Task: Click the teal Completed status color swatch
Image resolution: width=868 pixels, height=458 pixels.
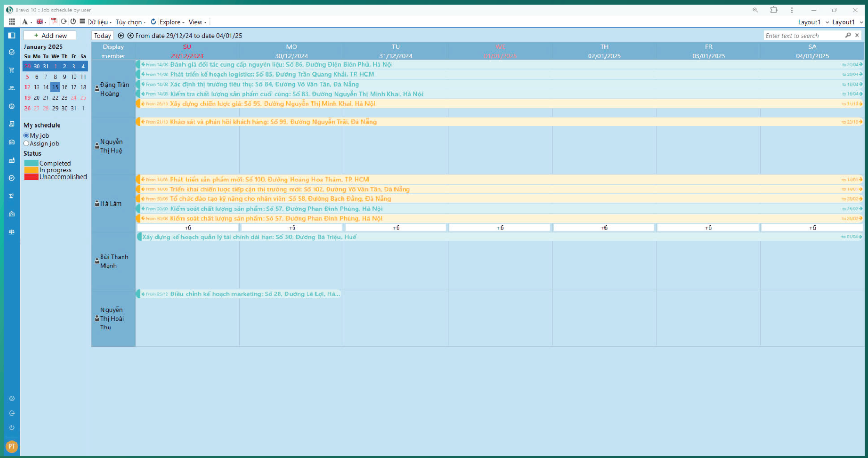Action: point(31,163)
